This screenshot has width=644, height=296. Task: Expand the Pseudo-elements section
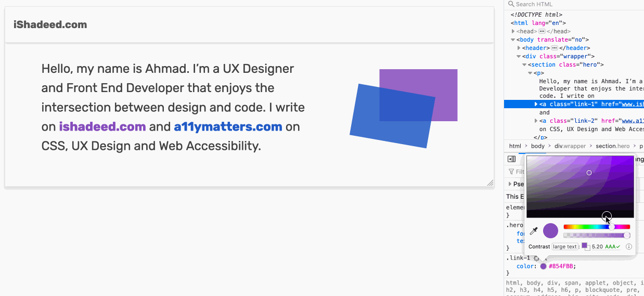(510, 184)
